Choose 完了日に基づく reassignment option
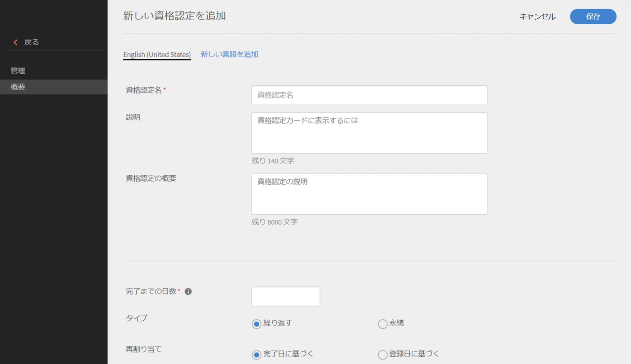 click(256, 355)
